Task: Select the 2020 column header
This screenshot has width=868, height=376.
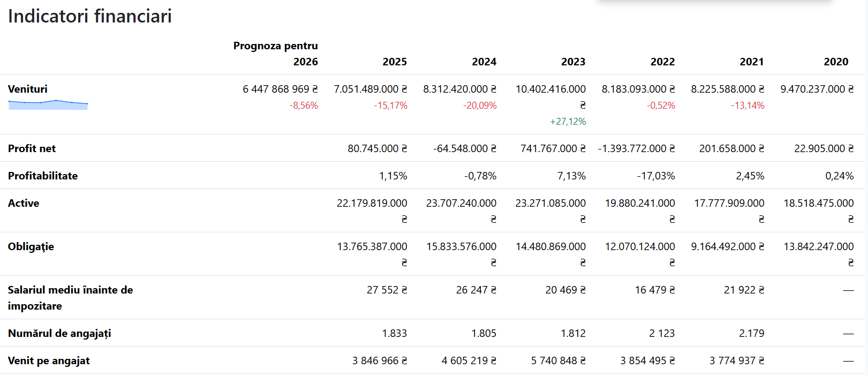Action: pyautogui.click(x=835, y=62)
